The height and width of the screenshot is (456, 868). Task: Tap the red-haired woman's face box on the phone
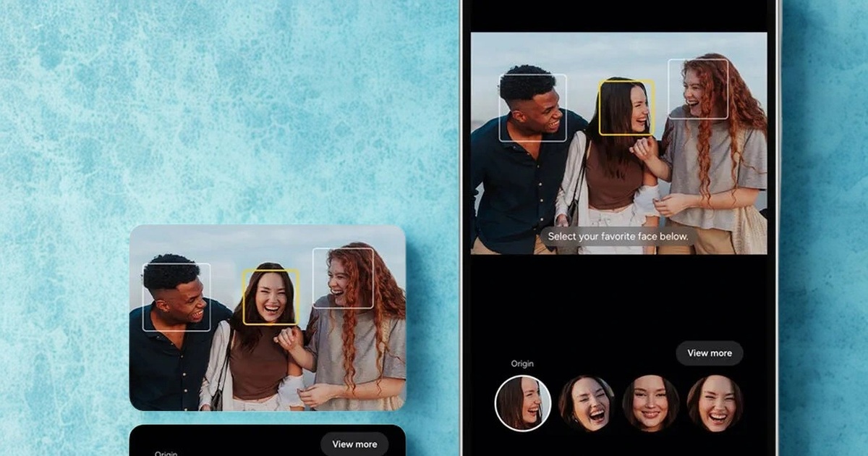tap(697, 89)
